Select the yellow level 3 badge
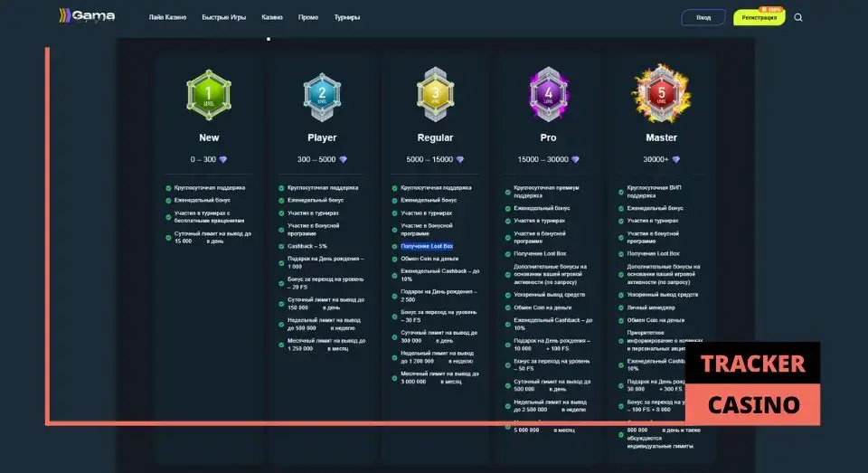 435,95
